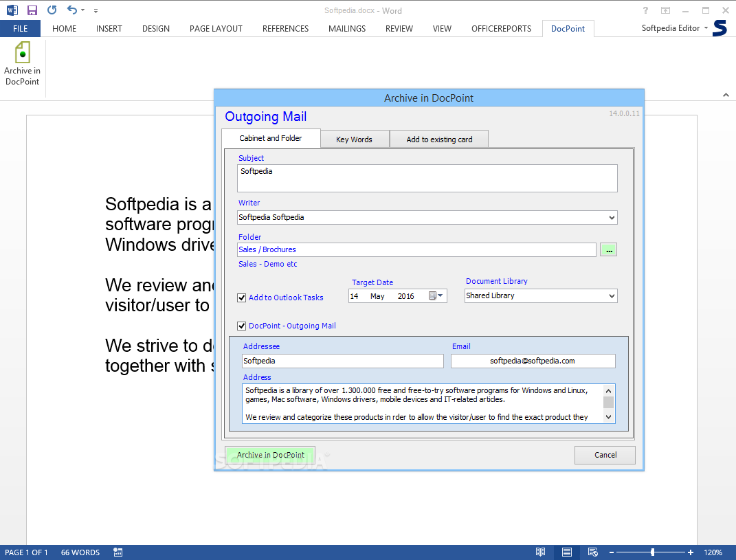The image size is (736, 560).
Task: Switch to the OFFICEREPORTS ribbon tab
Action: (501, 29)
